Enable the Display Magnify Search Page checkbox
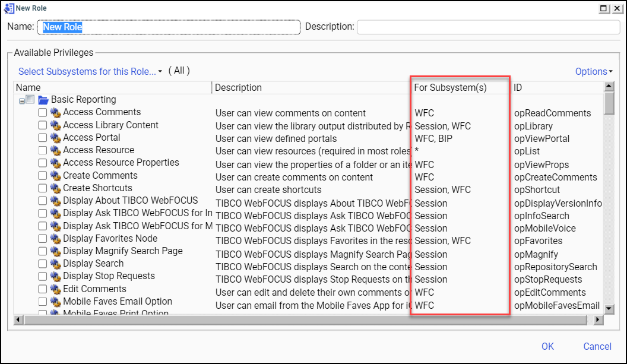Viewport: 627px width, 364px height. 42,251
